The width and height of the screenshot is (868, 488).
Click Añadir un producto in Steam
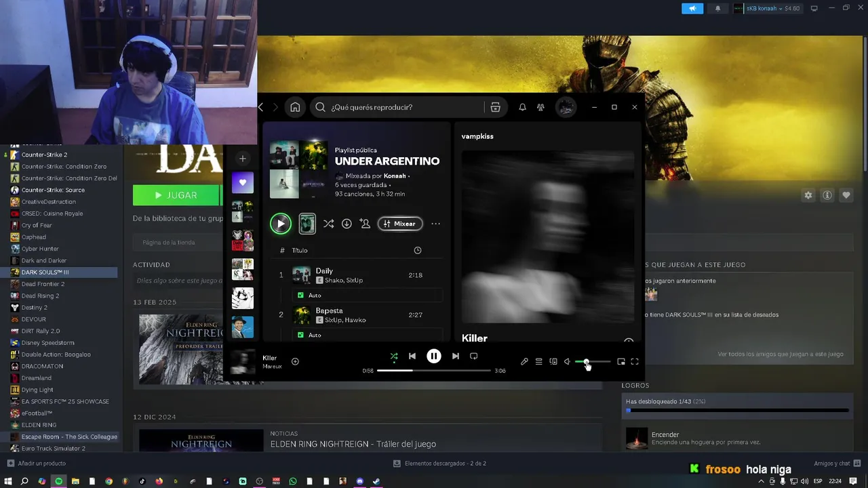[x=37, y=464]
